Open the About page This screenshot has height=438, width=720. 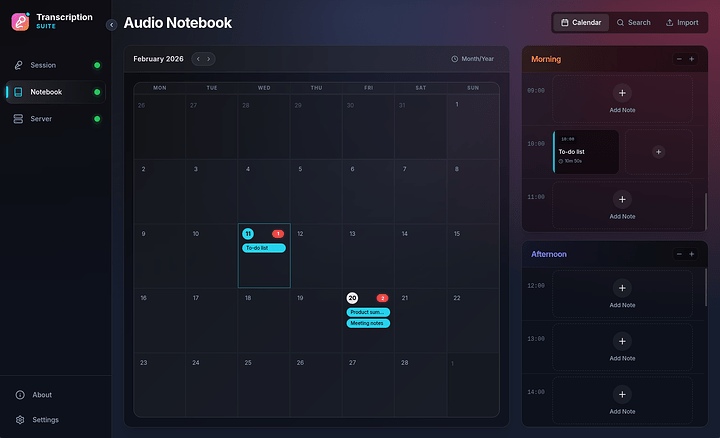(55, 395)
